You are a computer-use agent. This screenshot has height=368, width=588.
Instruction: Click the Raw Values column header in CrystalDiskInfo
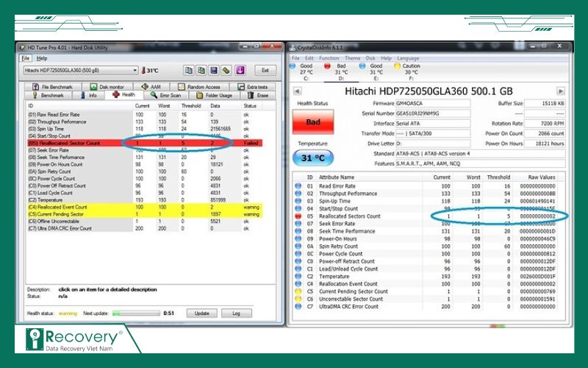pos(541,177)
